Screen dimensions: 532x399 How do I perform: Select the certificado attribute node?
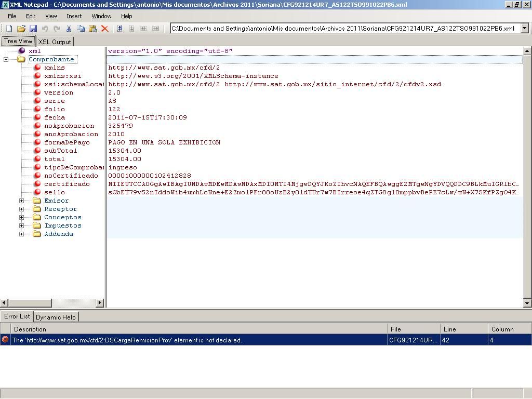pos(67,184)
